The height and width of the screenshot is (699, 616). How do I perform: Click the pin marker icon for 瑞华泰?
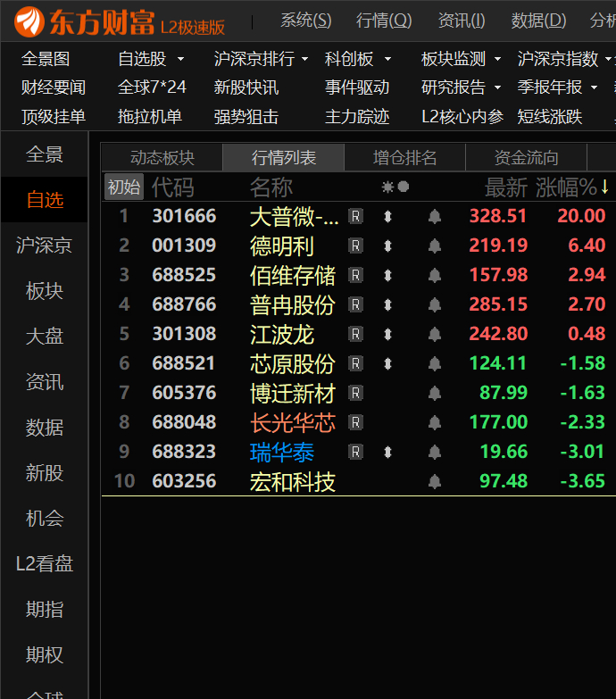[x=387, y=452]
